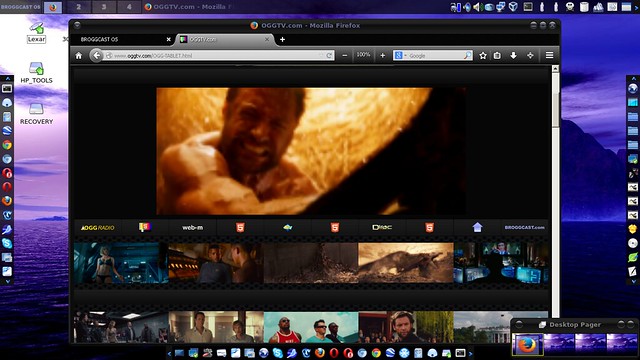Click the magnifier in the Google search box
The width and height of the screenshot is (640, 360).
[x=467, y=56]
